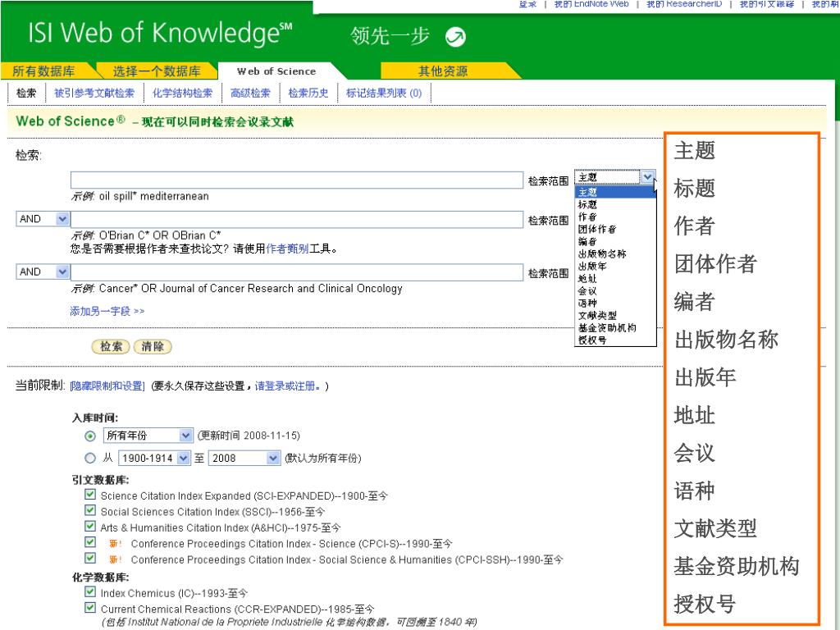Image resolution: width=840 pixels, height=630 pixels.
Task: Open the 我的 EndNote Web link at the top
Action: [591, 4]
